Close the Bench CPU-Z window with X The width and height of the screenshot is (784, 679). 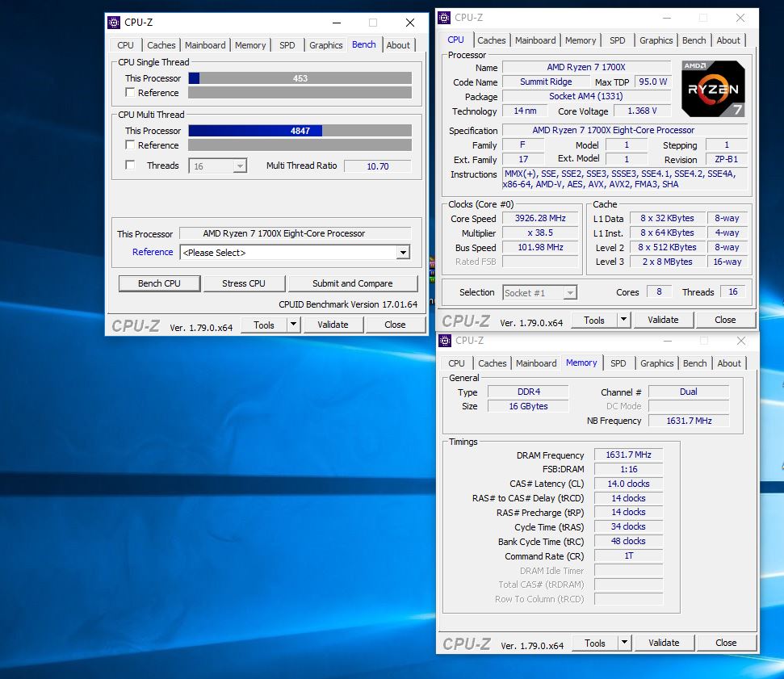pyautogui.click(x=410, y=23)
